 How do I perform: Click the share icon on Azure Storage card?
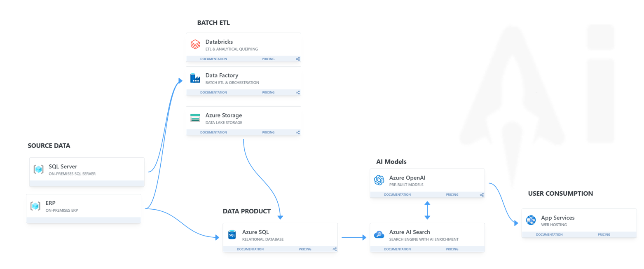click(x=298, y=133)
